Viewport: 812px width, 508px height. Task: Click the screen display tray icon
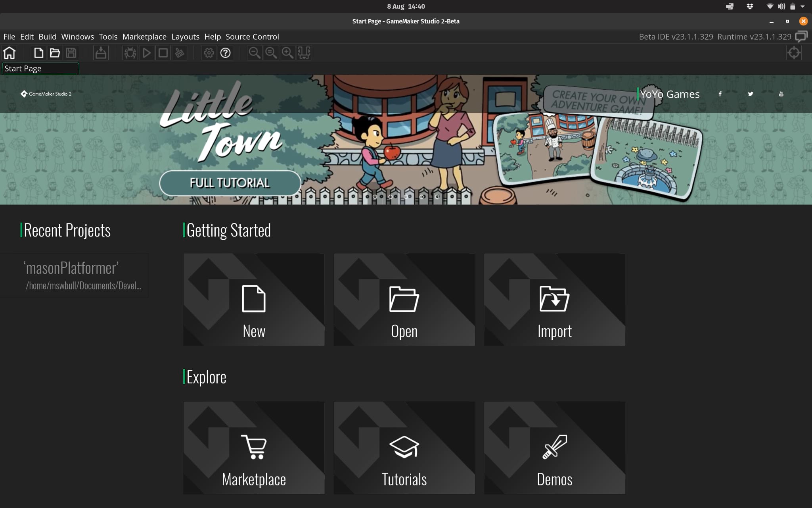point(730,6)
